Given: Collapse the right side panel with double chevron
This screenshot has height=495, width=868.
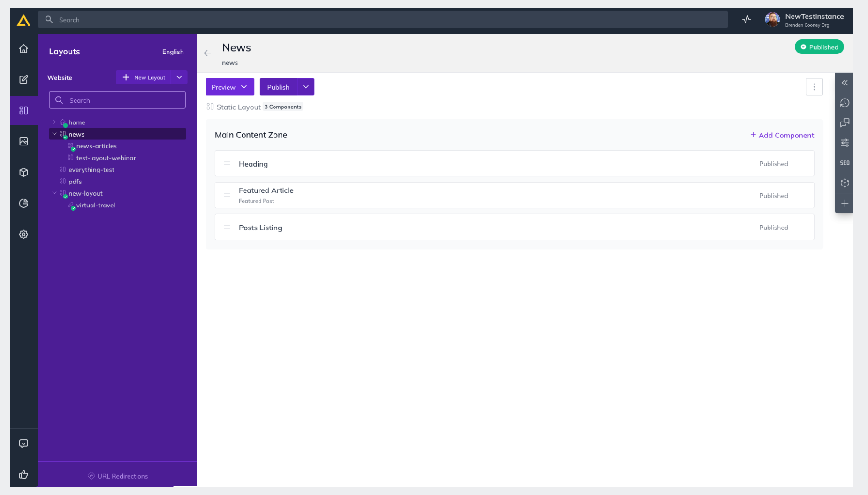Looking at the screenshot, I should [x=845, y=83].
